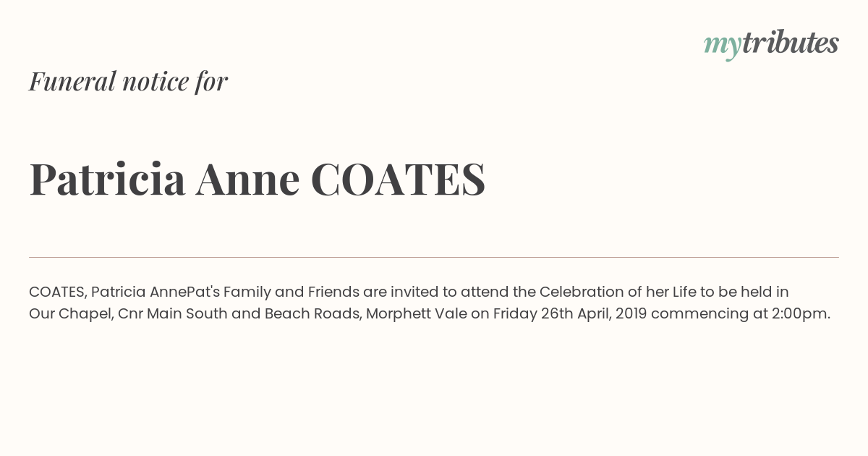This screenshot has width=868, height=456.
Task: Click the horizontal divider line
Action: point(434,257)
